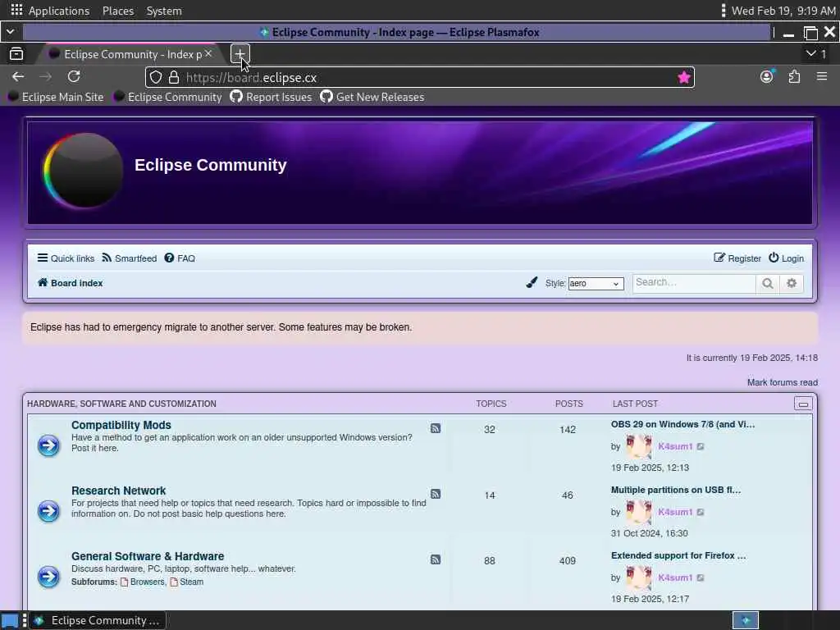Click Mark forums read

(782, 382)
